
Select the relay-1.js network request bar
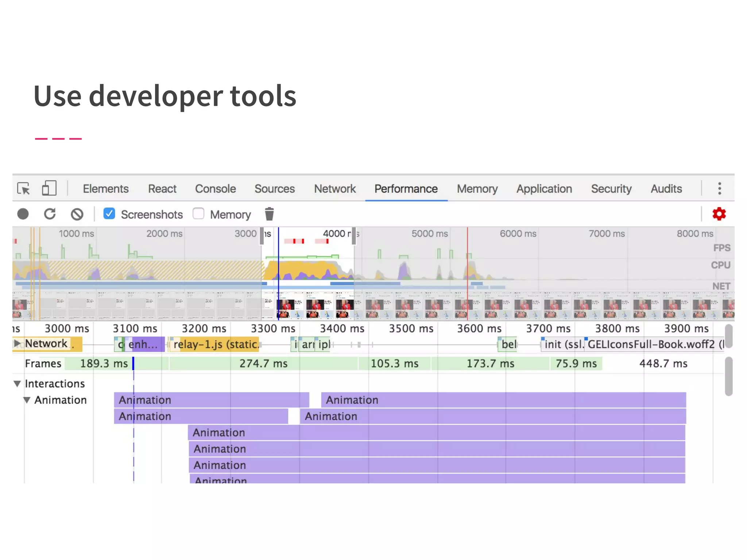point(215,345)
